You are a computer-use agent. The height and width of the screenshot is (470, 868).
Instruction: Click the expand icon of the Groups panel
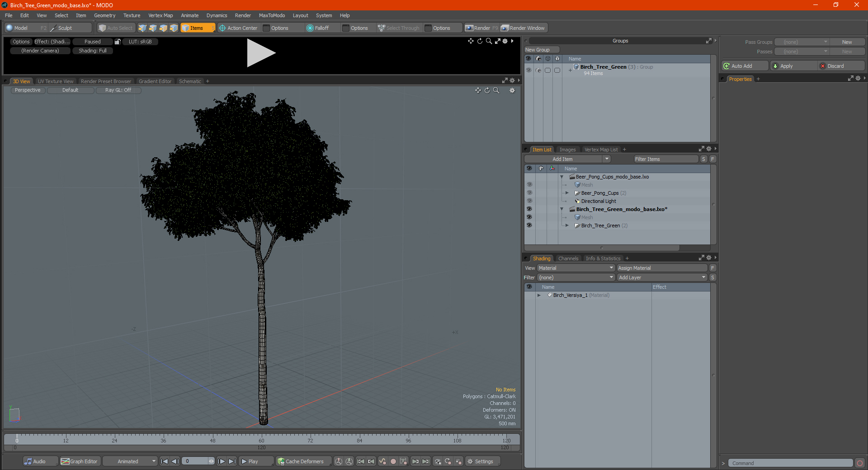(x=709, y=41)
